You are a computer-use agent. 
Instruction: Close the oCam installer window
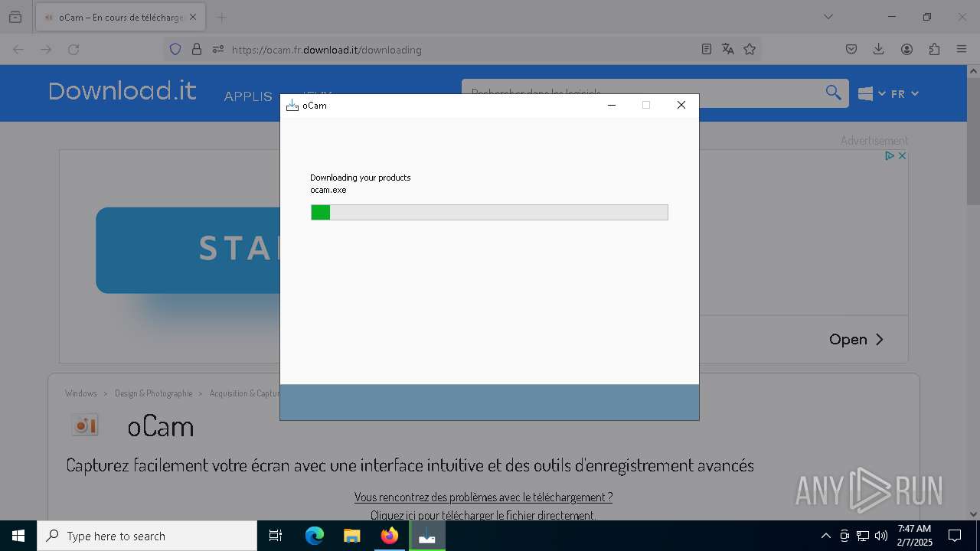(x=681, y=105)
